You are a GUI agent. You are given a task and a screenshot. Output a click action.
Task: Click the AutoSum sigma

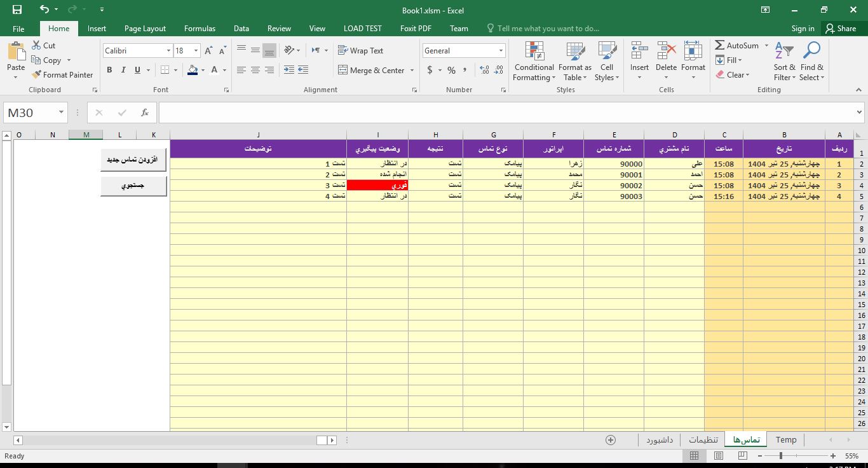click(x=719, y=46)
